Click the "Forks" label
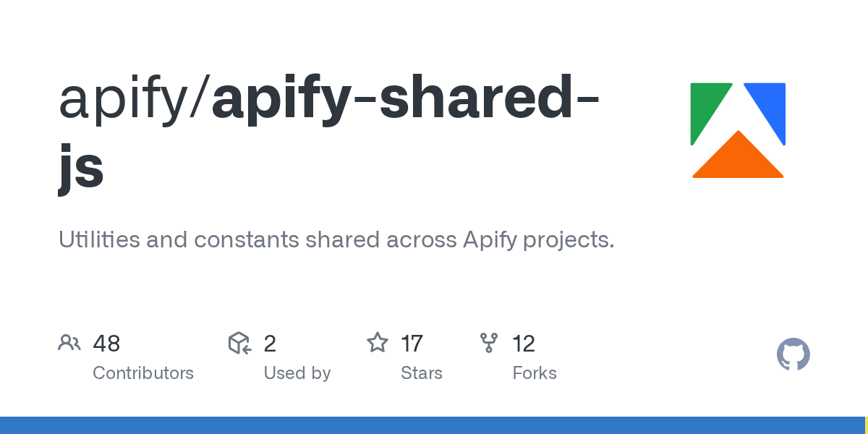This screenshot has width=868, height=434. (x=535, y=373)
